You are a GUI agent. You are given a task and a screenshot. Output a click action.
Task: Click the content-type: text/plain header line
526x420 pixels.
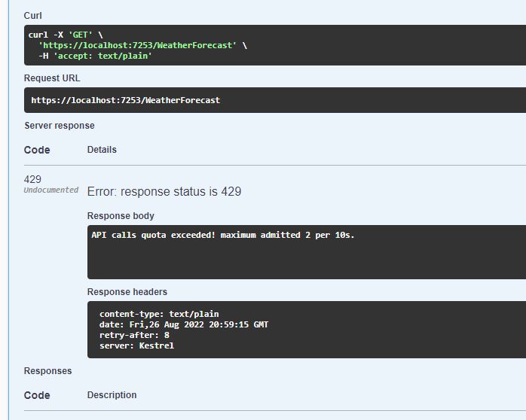click(159, 314)
